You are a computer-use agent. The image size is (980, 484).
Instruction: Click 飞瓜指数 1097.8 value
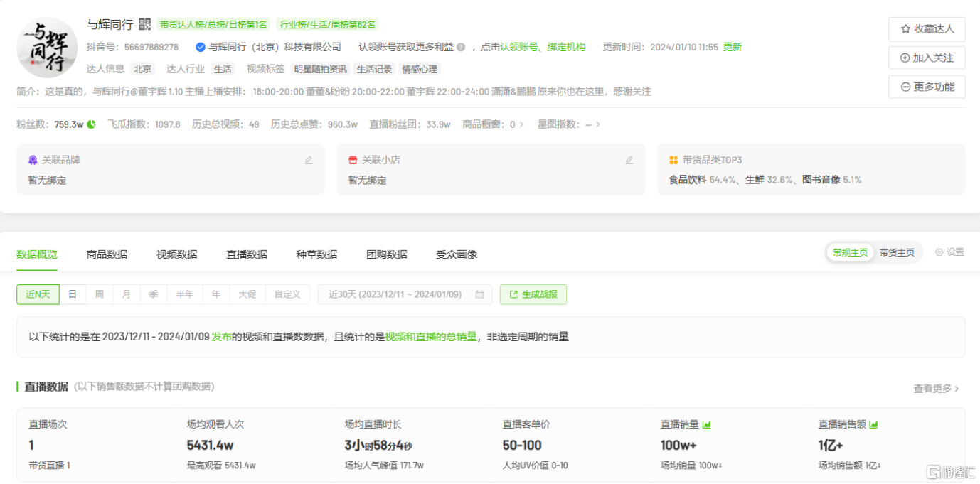(x=168, y=124)
